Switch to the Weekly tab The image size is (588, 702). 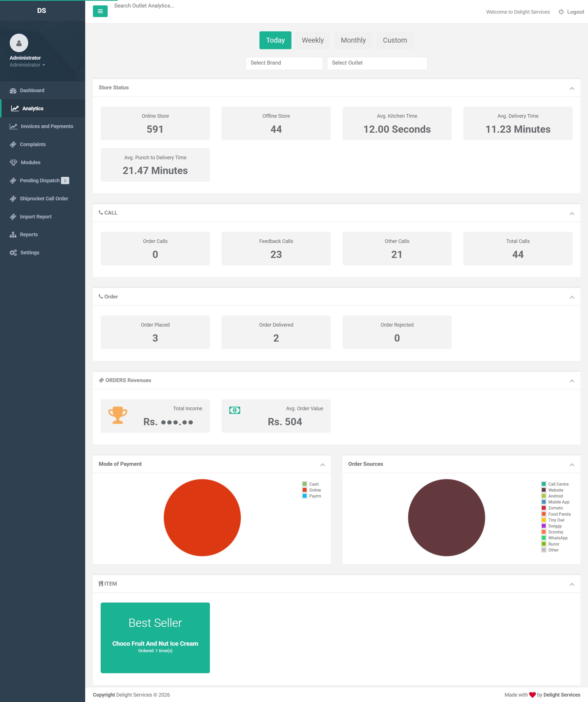tap(313, 40)
